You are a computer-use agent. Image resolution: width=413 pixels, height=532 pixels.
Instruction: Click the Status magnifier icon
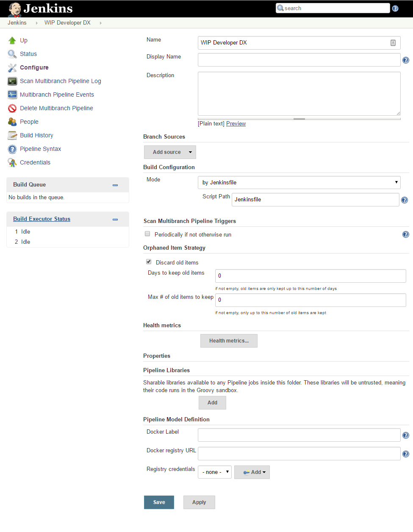click(12, 54)
